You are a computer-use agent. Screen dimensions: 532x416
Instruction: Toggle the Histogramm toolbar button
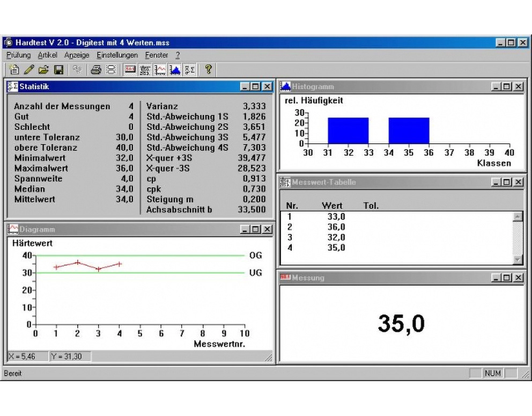(175, 70)
